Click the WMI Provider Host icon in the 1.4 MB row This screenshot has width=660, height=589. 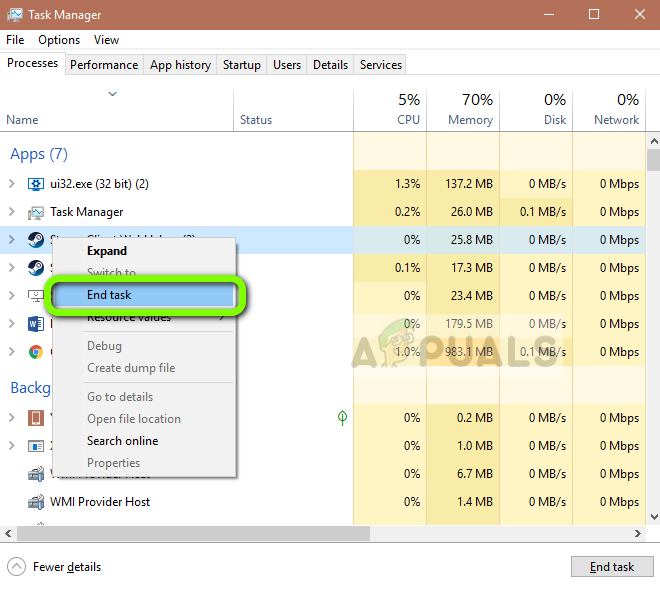36,502
